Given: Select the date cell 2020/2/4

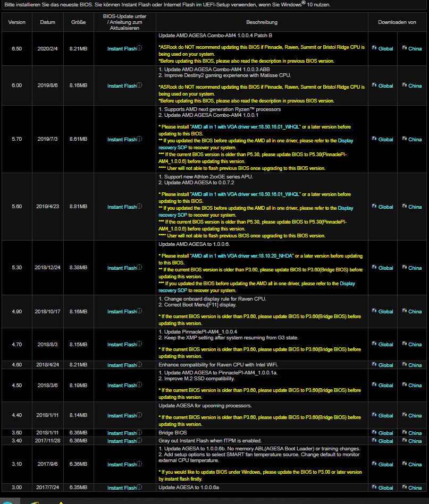Looking at the screenshot, I should pyautogui.click(x=47, y=49).
